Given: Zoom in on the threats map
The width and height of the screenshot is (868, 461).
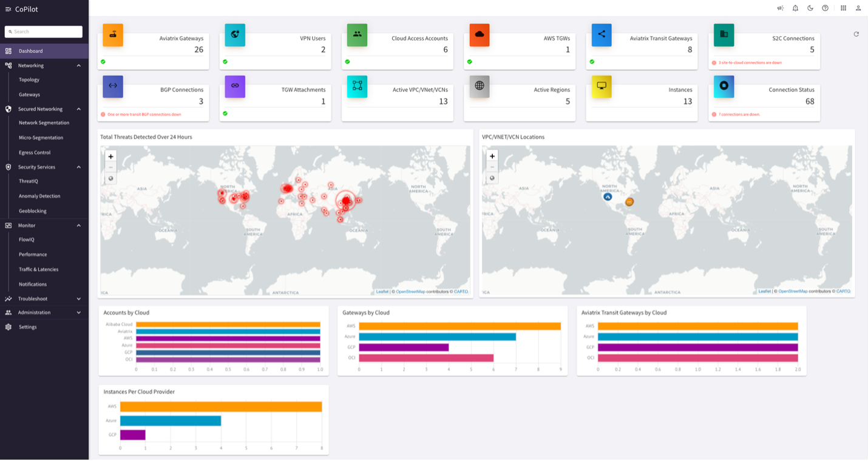Looking at the screenshot, I should (x=110, y=156).
